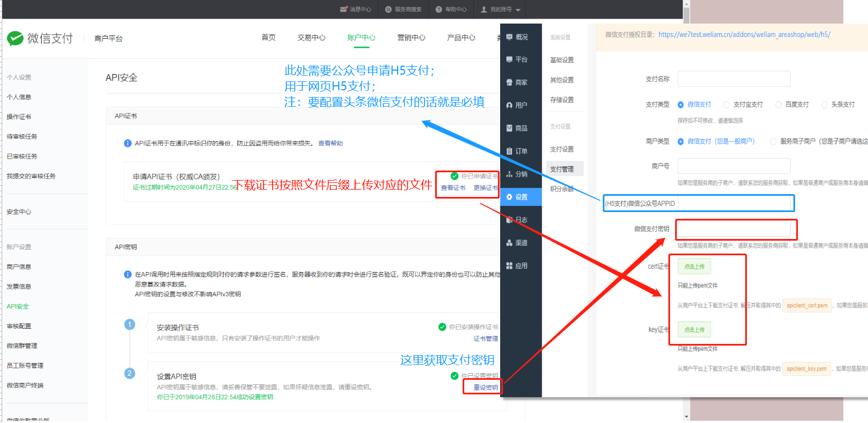Open 我提交的审核任务 in left sidebar
868x423 pixels.
click(31, 176)
